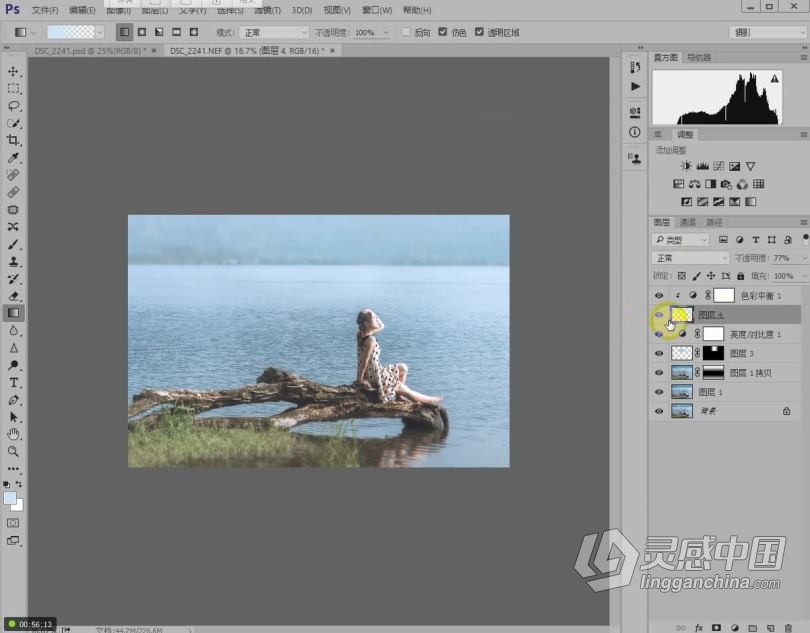Add a Color Balance adjustment (scales icon)
The width and height of the screenshot is (810, 633).
pyautogui.click(x=695, y=184)
